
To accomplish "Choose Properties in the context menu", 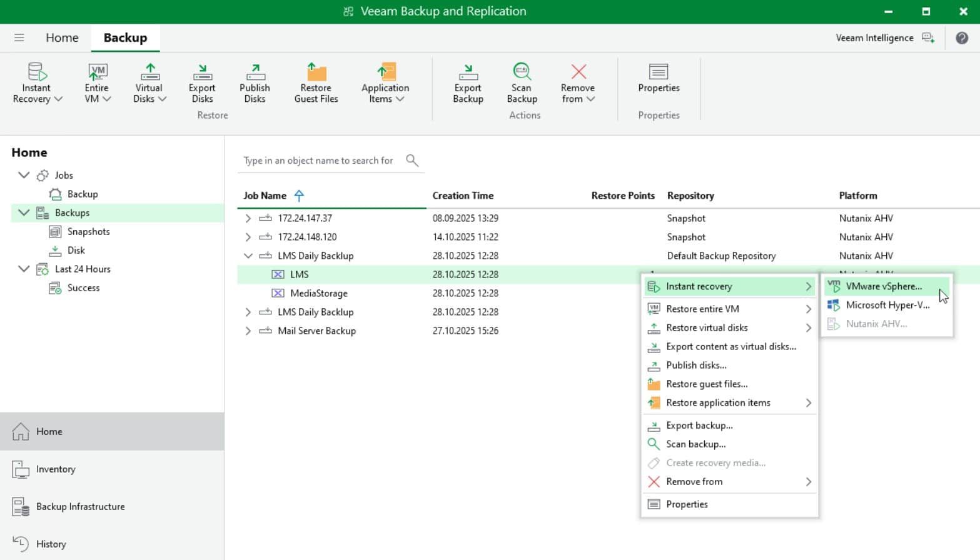I will pyautogui.click(x=730, y=504).
